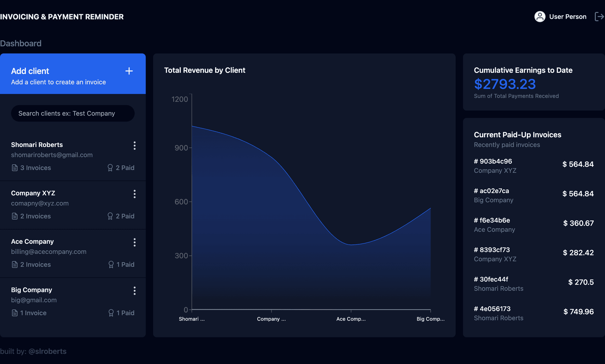Click the Big Comp... label on chart axis
The image size is (605, 364).
(430, 319)
